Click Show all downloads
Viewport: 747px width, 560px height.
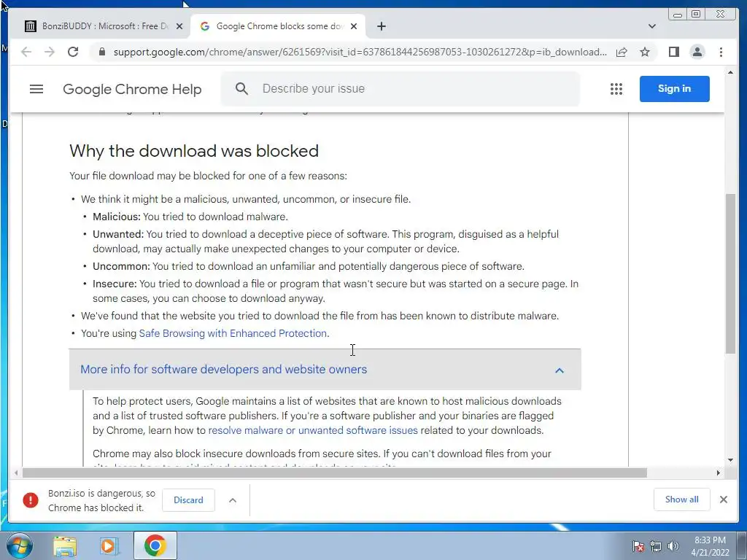click(682, 499)
